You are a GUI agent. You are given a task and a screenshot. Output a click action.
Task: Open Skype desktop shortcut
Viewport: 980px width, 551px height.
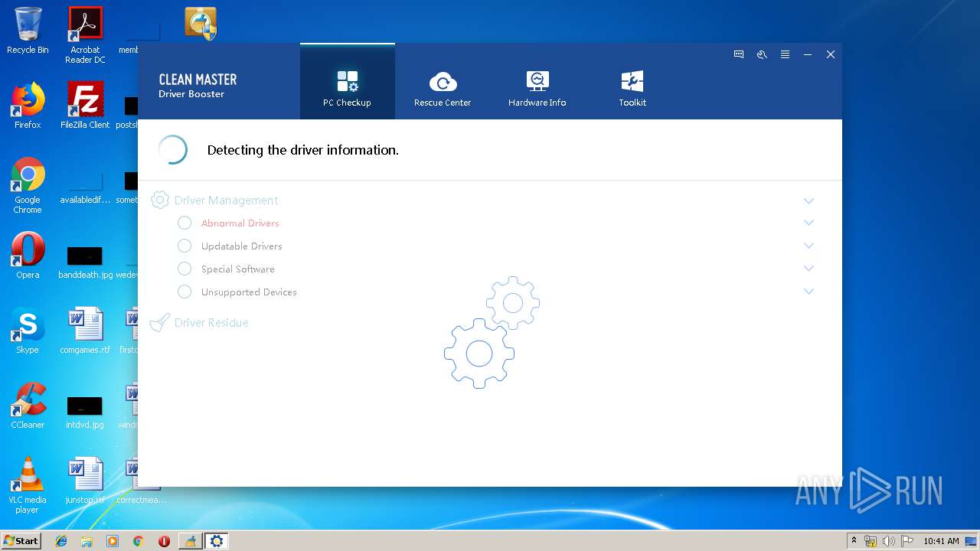tap(28, 331)
